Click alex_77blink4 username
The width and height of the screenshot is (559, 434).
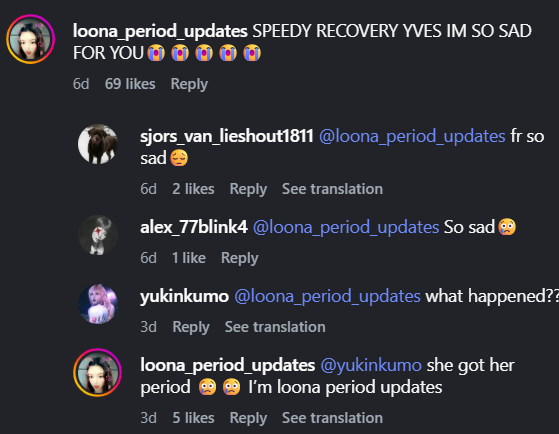pos(194,227)
